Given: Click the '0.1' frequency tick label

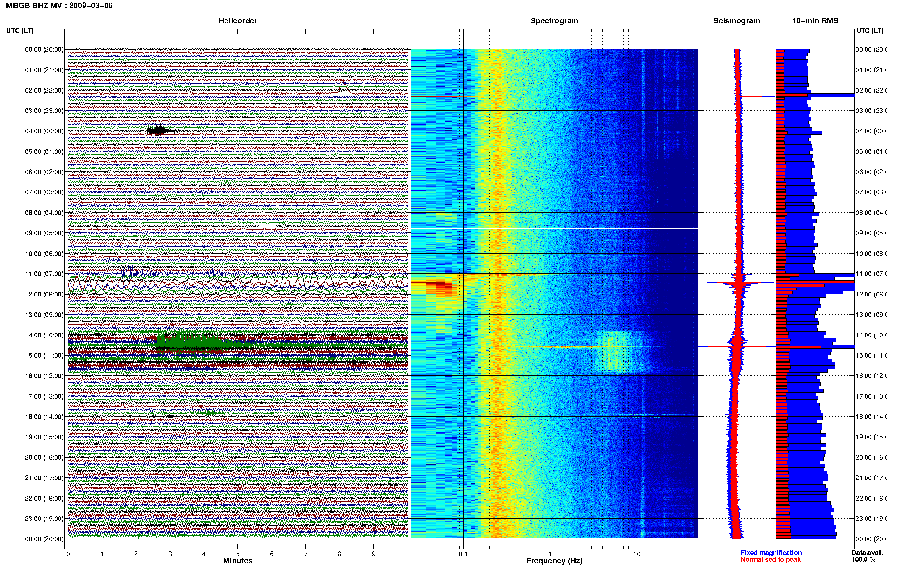Looking at the screenshot, I should point(463,554).
